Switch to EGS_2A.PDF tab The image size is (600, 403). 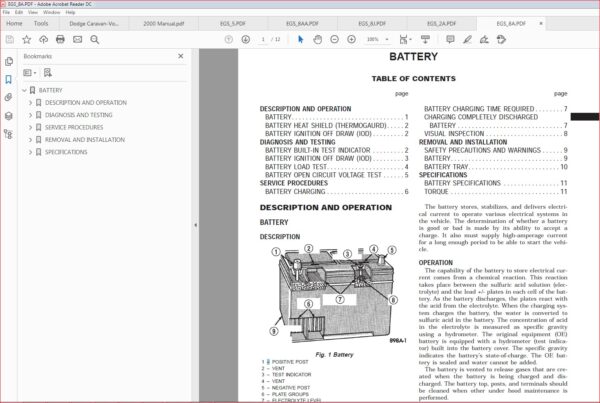point(442,24)
